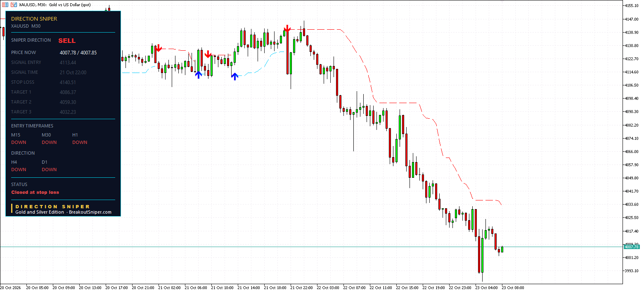Click the 21 Oct 22:00 label on time axis
The image size is (644, 292).
302,288
